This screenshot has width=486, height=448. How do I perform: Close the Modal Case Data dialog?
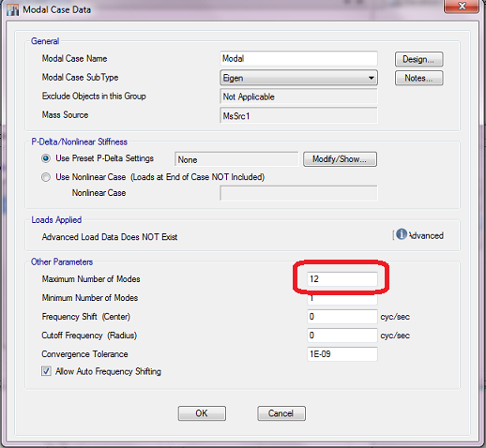[462, 6]
